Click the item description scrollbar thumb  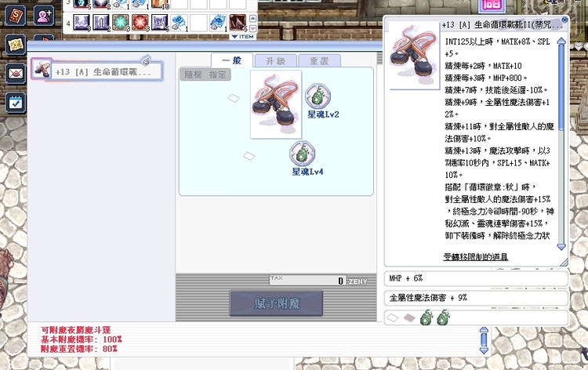[561, 88]
